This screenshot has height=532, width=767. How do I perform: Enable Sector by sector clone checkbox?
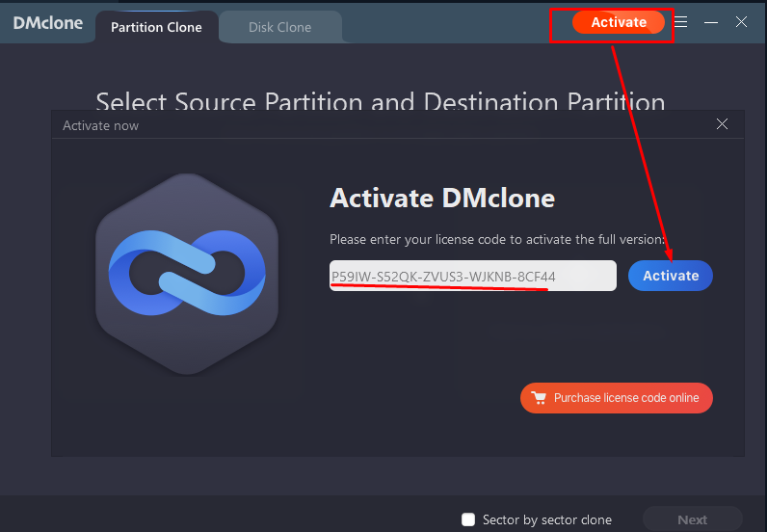click(x=468, y=519)
